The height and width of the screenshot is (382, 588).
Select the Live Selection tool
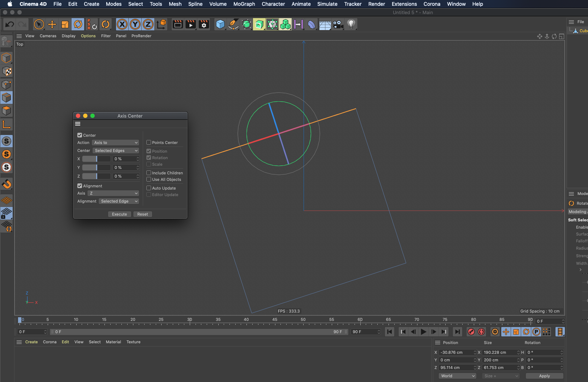point(39,25)
